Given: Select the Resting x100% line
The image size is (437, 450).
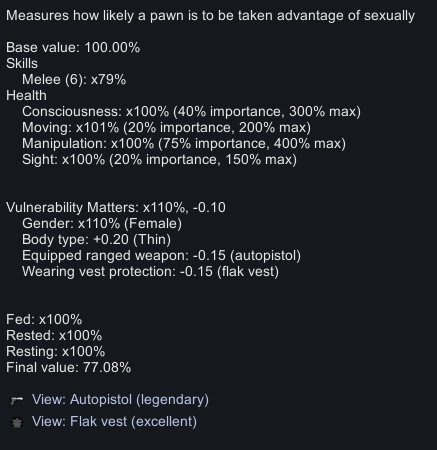Looking at the screenshot, I should (x=56, y=351).
